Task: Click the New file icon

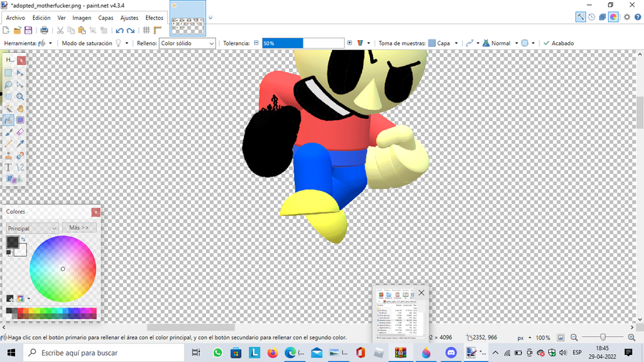Action: [6, 30]
